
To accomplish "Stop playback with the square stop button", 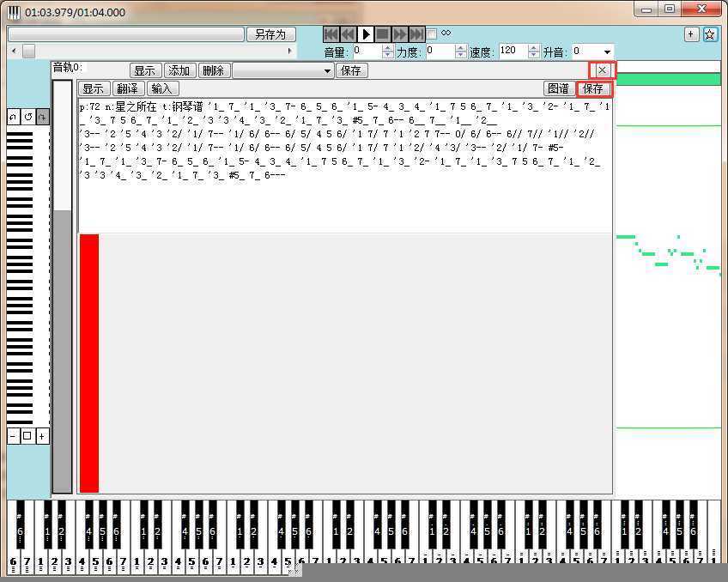I will (x=383, y=33).
